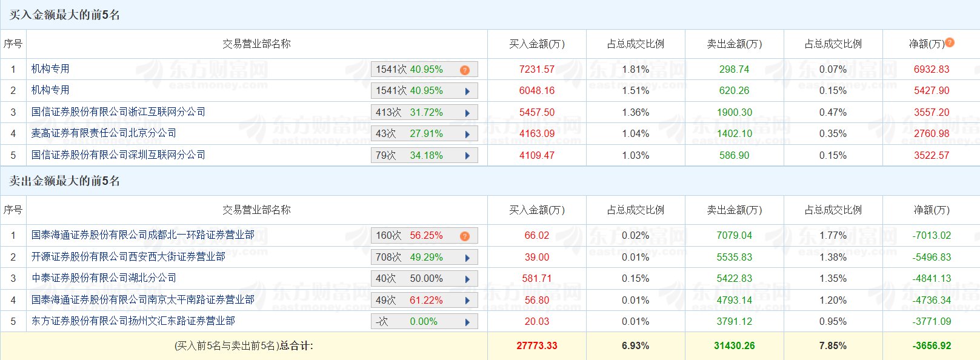Click sell amount 1402.10 cell

735,133
